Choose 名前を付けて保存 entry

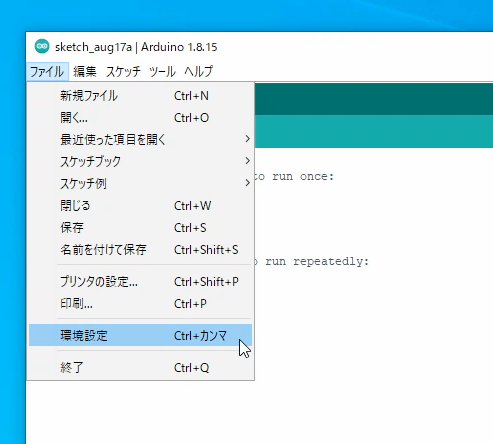click(140, 250)
